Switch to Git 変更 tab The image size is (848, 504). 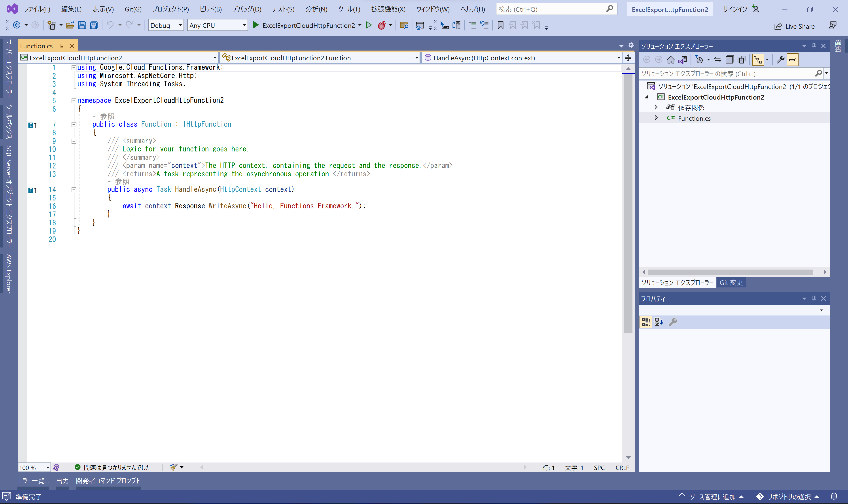731,283
